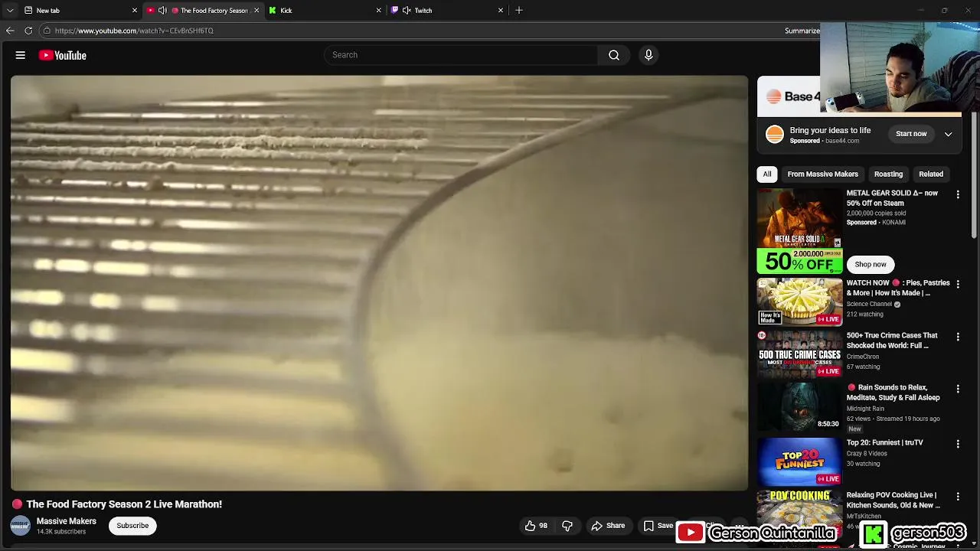Click the page vertical scrollbar
Image resolution: width=980 pixels, height=551 pixels.
(975, 176)
